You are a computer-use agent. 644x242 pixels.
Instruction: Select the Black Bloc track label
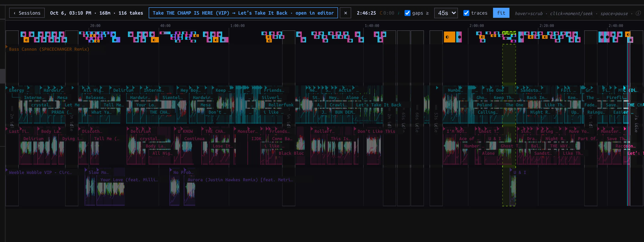point(291,153)
